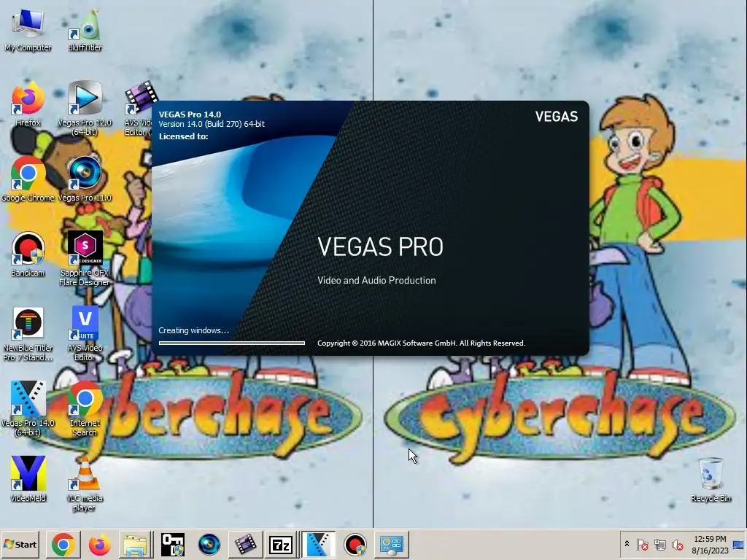Open 7-Zip from the taskbar
The width and height of the screenshot is (747, 560).
point(281,544)
